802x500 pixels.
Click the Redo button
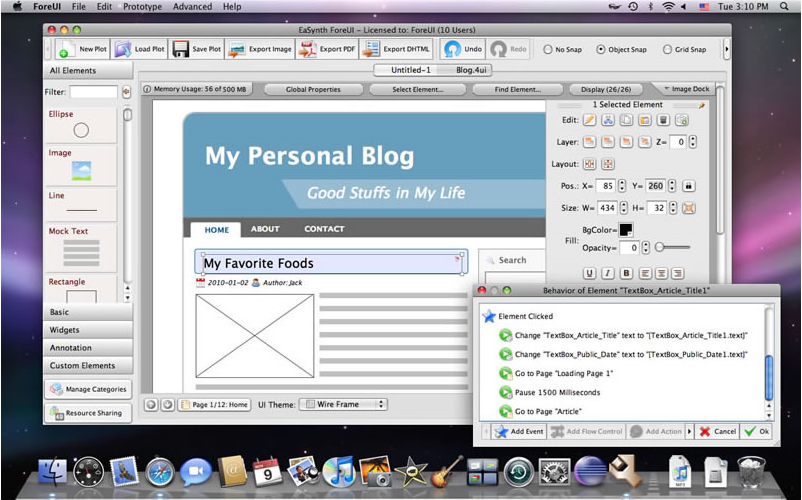click(508, 49)
